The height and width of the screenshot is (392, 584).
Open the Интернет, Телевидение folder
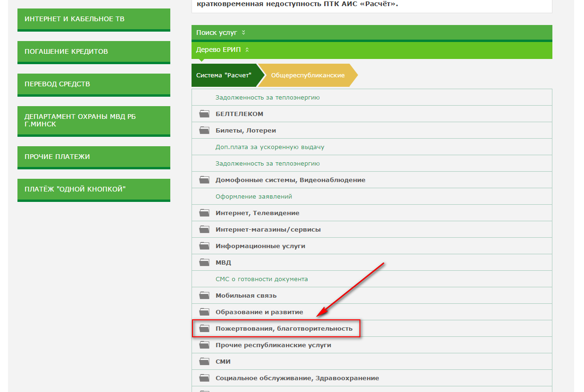[x=257, y=213]
